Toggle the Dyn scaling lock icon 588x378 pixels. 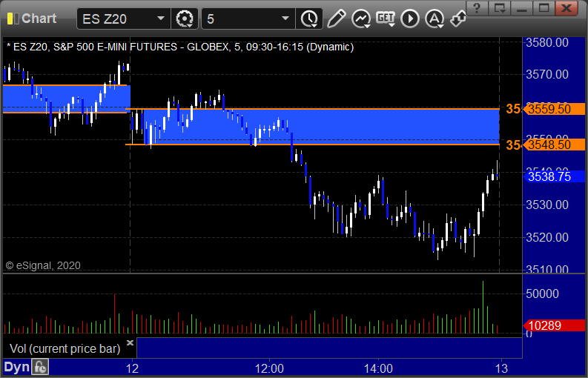point(40,367)
